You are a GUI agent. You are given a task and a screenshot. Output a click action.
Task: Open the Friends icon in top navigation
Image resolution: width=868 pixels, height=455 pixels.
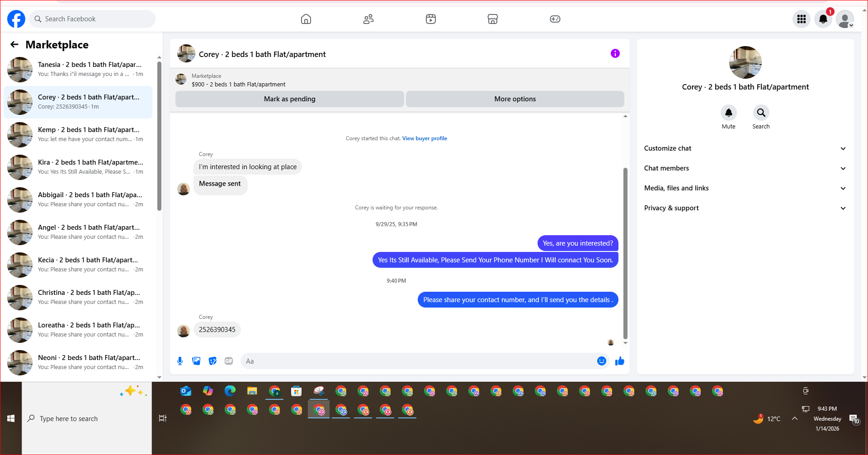click(368, 19)
